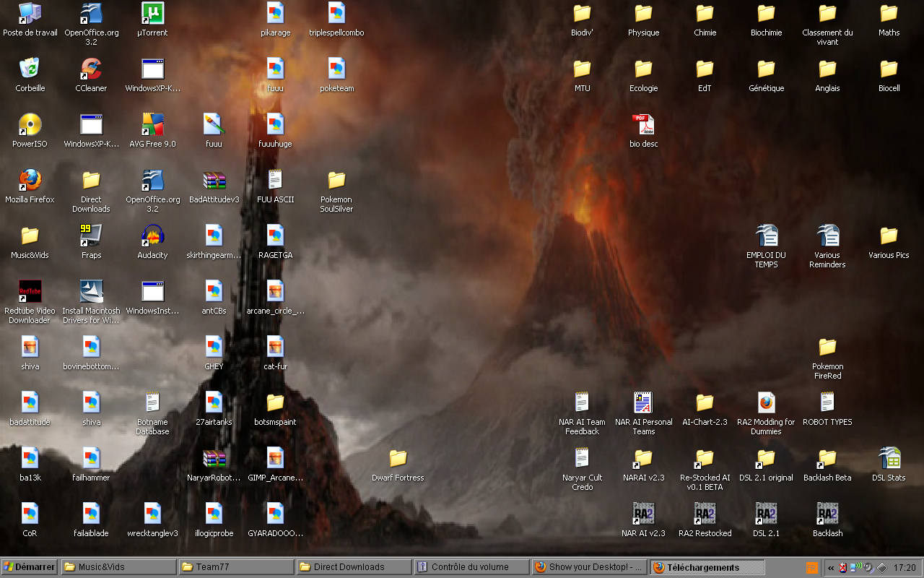This screenshot has height=578, width=924.
Task: Switch to the Téléchargements taskbar window
Action: click(x=707, y=567)
